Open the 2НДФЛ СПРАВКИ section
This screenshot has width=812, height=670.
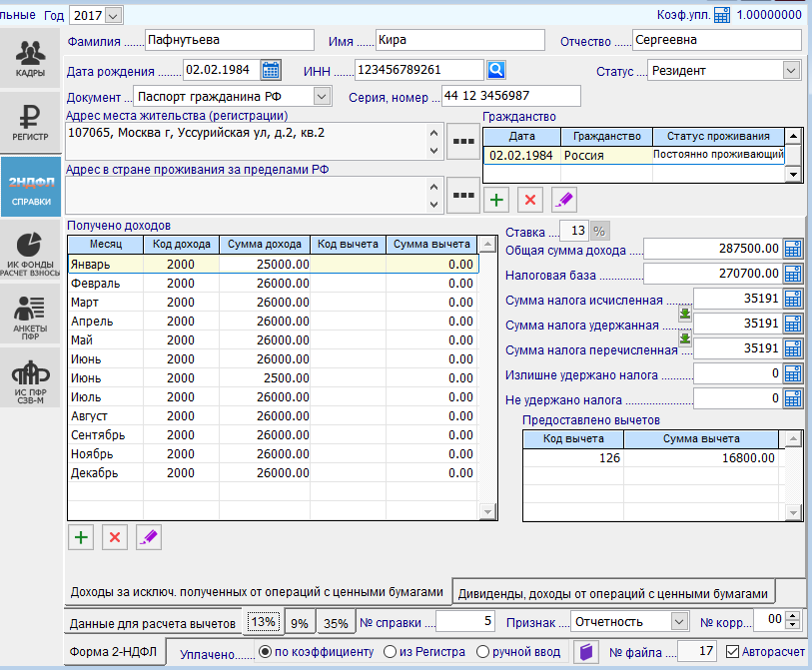click(30, 187)
